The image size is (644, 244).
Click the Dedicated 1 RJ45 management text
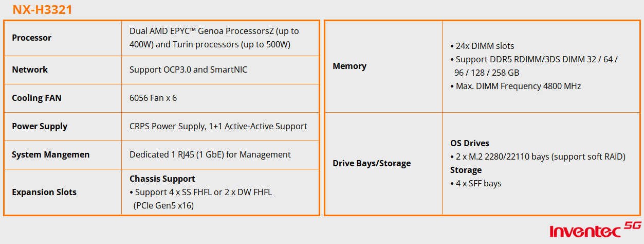[x=210, y=154]
